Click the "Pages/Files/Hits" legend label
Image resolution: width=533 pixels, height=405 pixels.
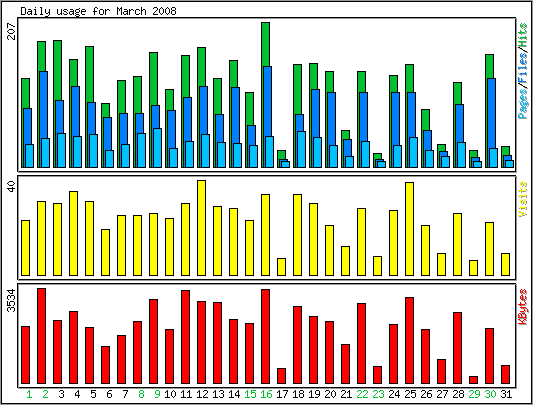pyautogui.click(x=523, y=71)
